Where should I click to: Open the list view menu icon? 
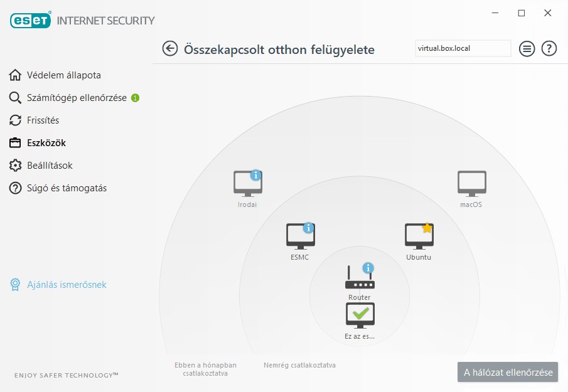[527, 48]
